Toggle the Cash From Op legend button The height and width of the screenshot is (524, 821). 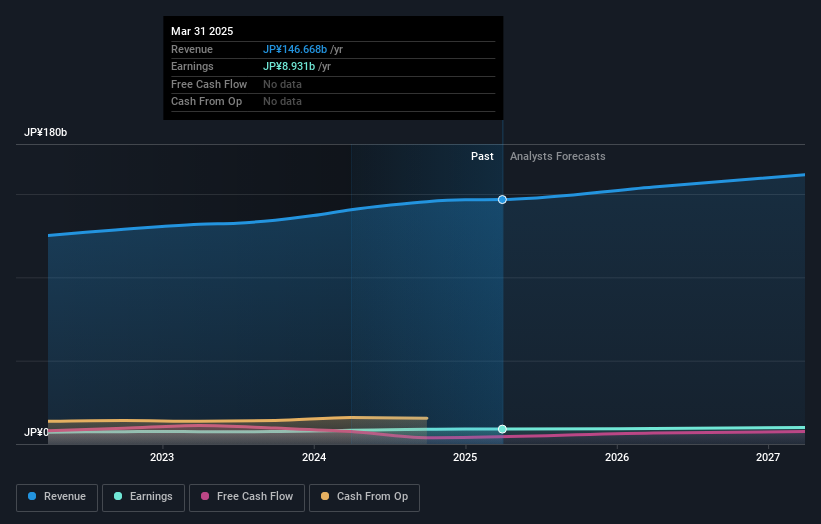pos(364,497)
